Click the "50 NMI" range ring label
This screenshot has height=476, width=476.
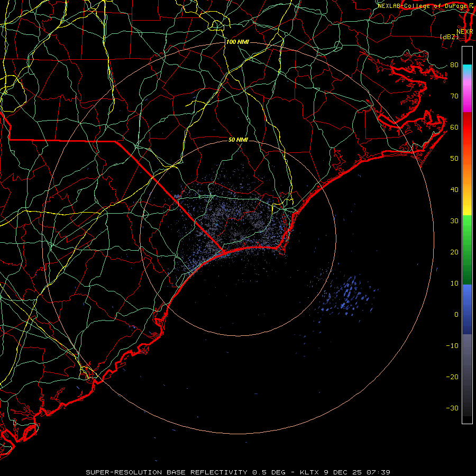click(238, 140)
